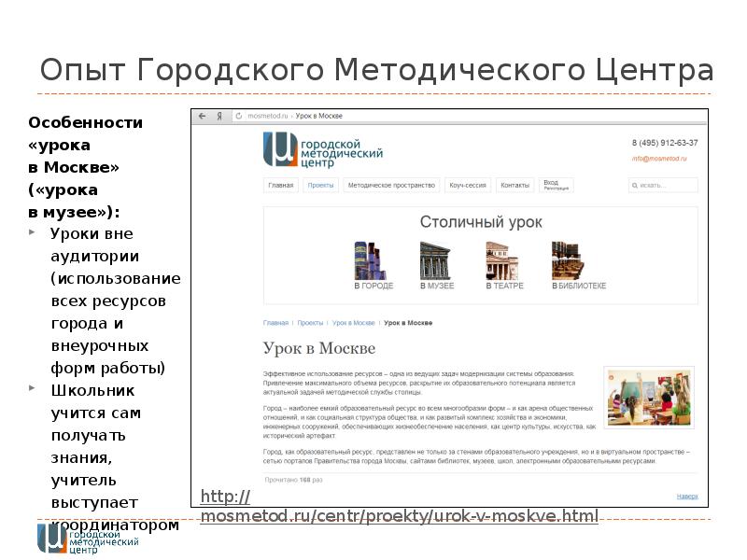Go to the 'Коуч-сессия' menu item
The height and width of the screenshot is (560, 747).
click(467, 186)
